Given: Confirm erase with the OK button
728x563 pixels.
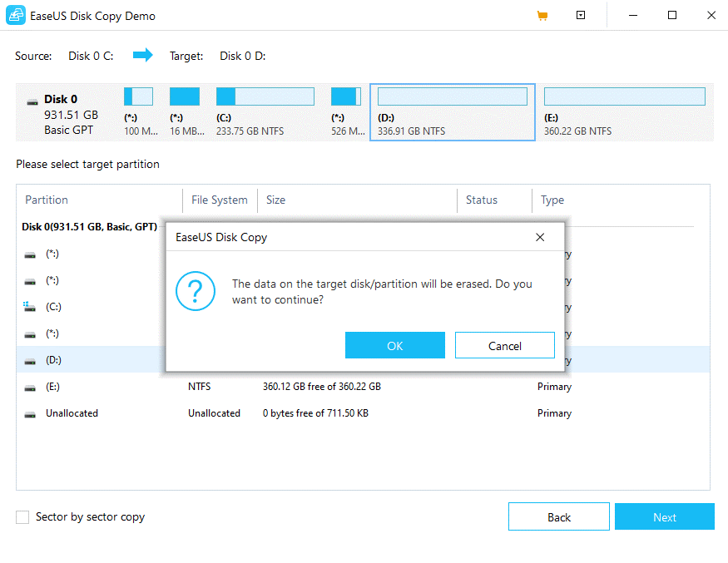Looking at the screenshot, I should [394, 345].
